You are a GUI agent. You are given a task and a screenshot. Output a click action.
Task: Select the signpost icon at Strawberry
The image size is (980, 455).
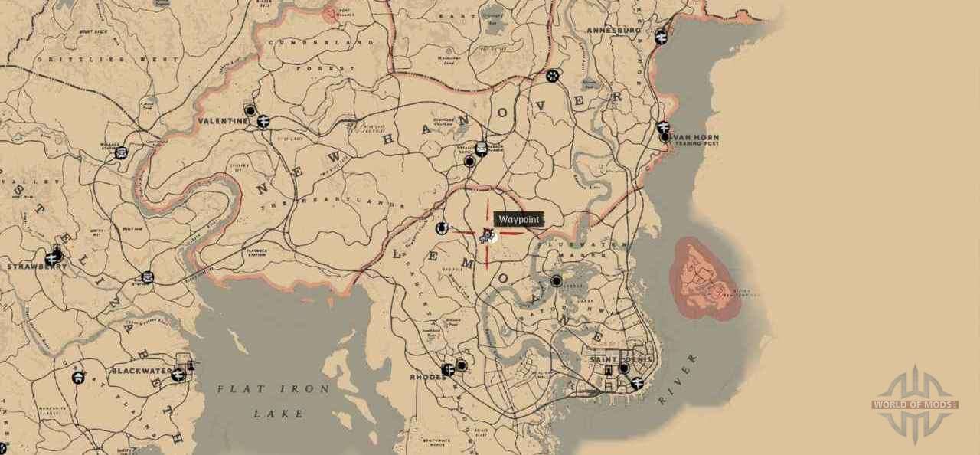(x=52, y=259)
